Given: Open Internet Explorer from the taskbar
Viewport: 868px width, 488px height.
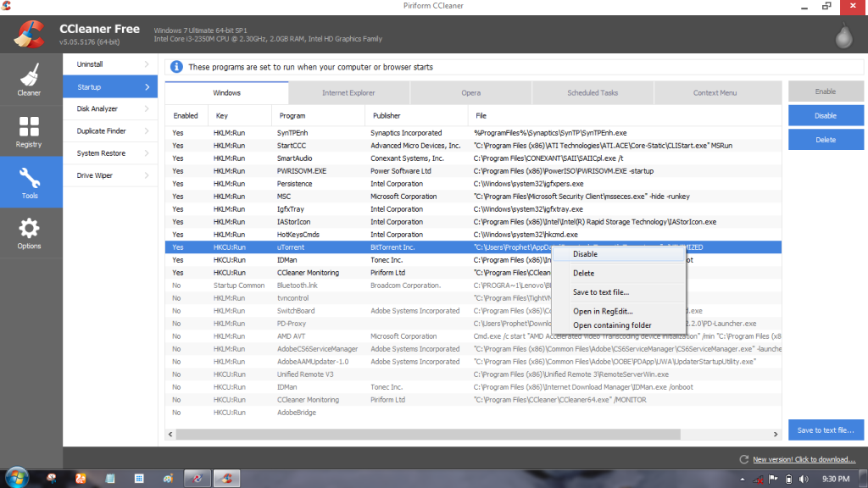Looking at the screenshot, I should pos(197,478).
